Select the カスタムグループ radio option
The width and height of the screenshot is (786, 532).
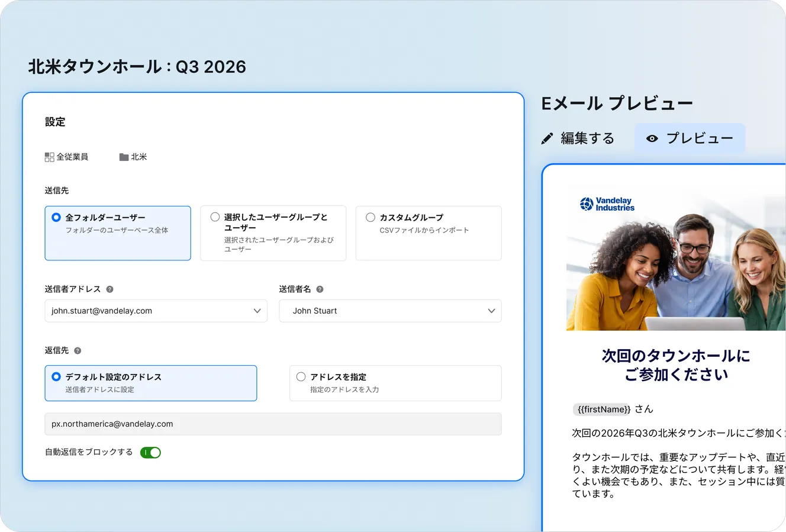click(x=371, y=217)
